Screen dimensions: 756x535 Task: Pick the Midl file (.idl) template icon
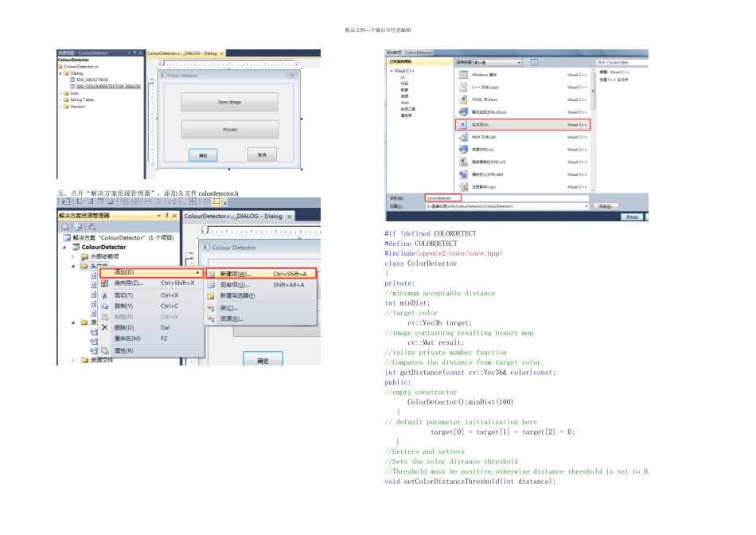(463, 137)
